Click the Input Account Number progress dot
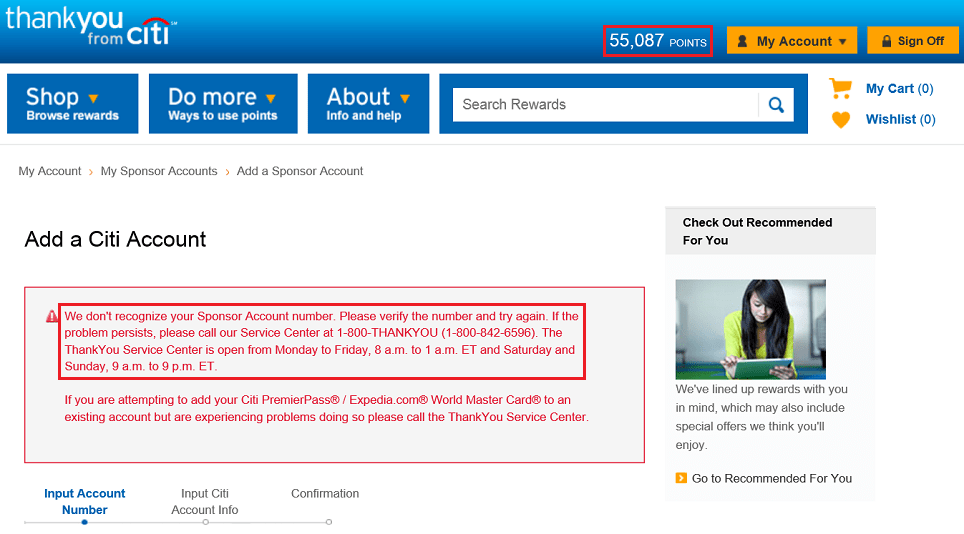 click(x=84, y=522)
